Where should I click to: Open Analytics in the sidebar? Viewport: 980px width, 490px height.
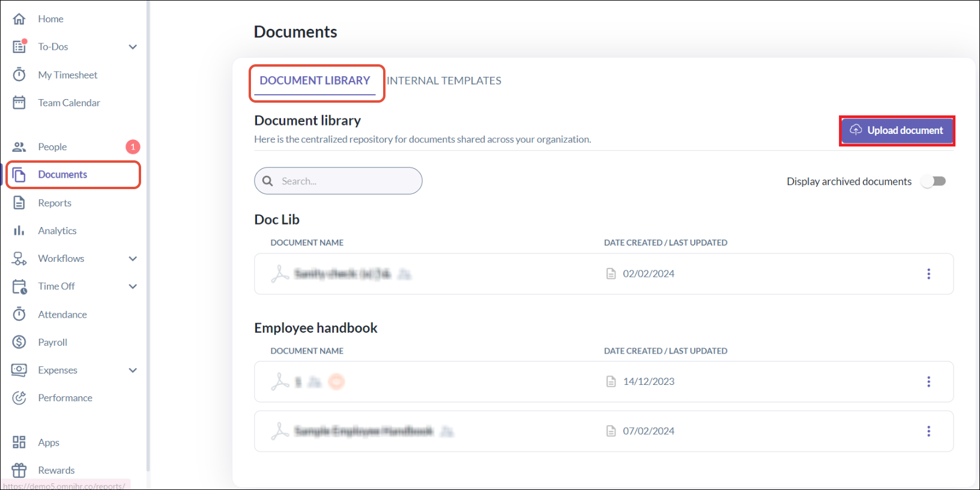click(x=57, y=231)
